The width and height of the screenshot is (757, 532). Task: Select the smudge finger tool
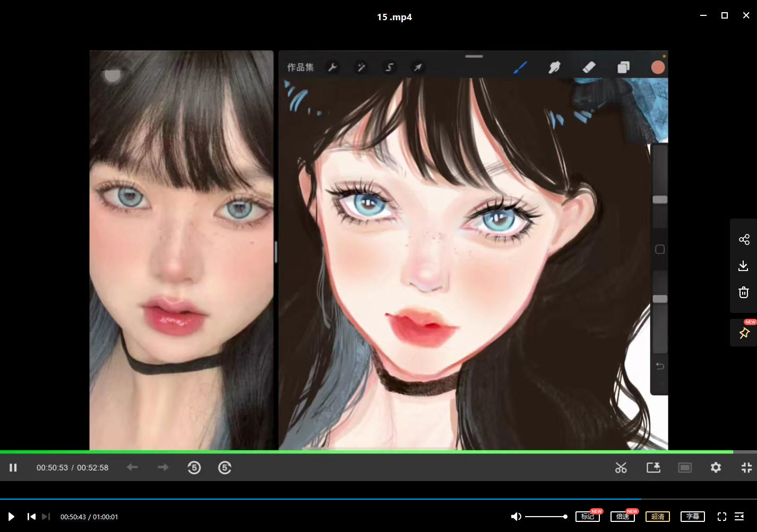[554, 67]
